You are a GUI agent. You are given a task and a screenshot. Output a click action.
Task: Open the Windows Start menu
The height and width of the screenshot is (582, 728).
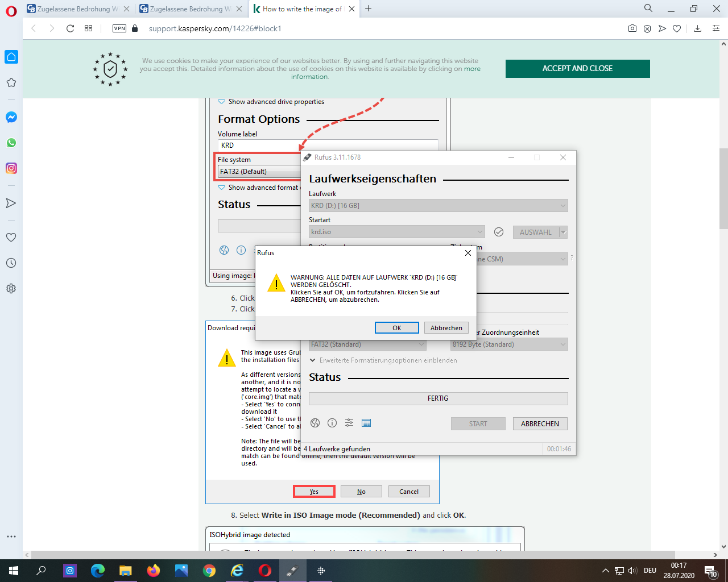tap(14, 571)
